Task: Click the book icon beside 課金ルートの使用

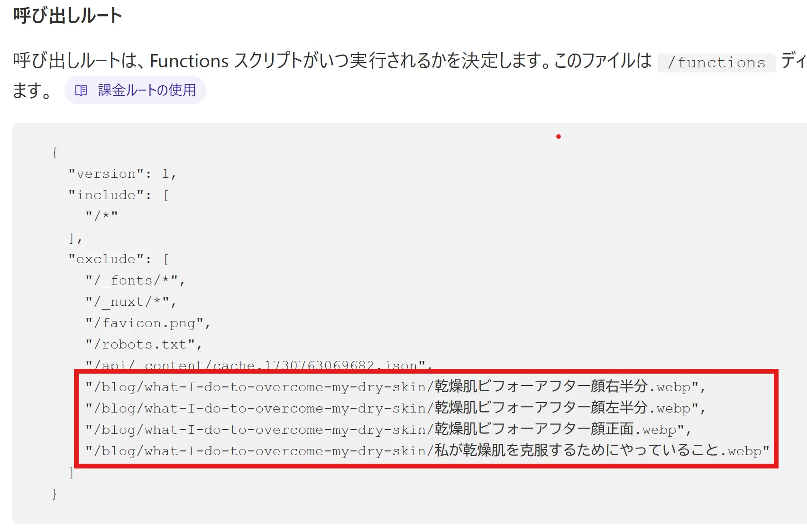Action: pos(81,90)
